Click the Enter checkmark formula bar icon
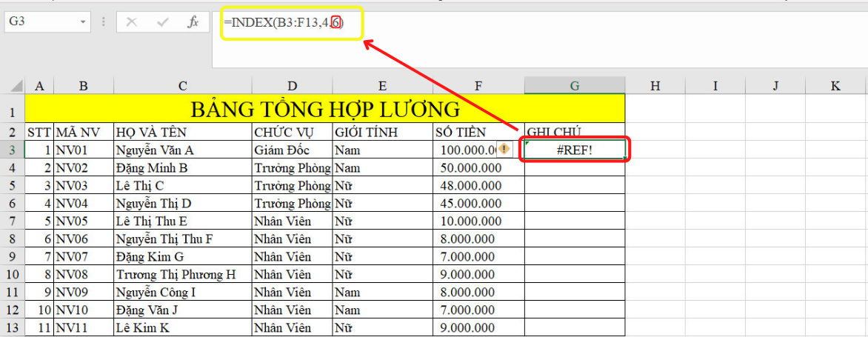 pyautogui.click(x=163, y=22)
